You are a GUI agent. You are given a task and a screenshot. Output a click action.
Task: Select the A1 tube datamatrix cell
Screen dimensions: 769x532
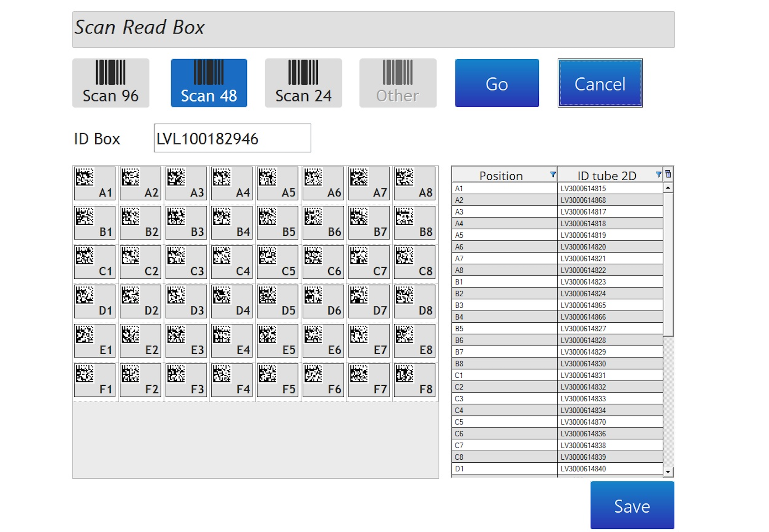pyautogui.click(x=95, y=183)
